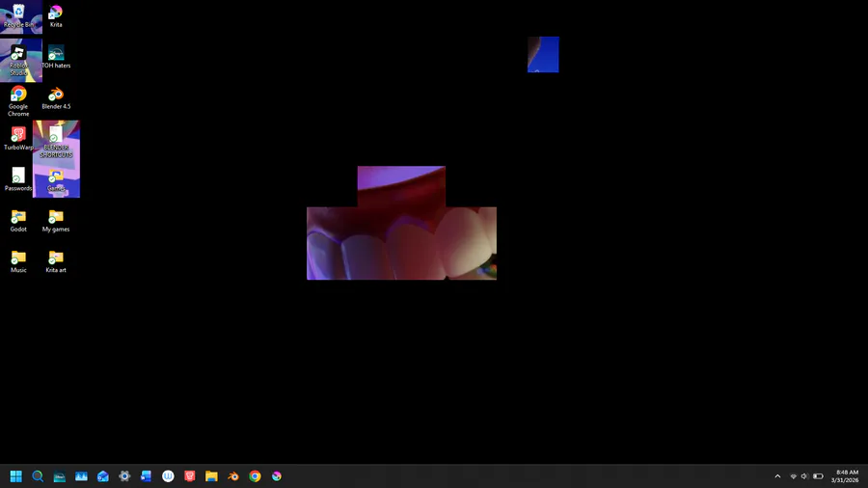Open the white circle W app in taskbar
Viewport: 868px width, 488px height.
[x=168, y=476]
